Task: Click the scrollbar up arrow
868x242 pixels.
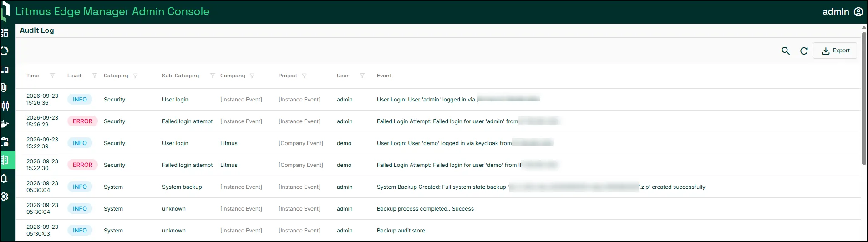Action: tap(864, 27)
